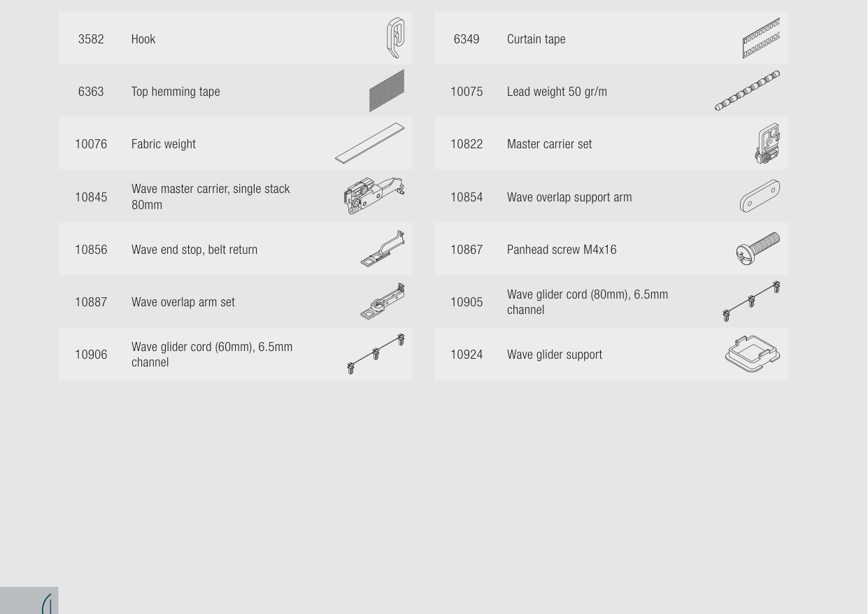Screen dimensions: 868x614
Task: Click the Wave overlap support arm image
Action: click(x=760, y=197)
